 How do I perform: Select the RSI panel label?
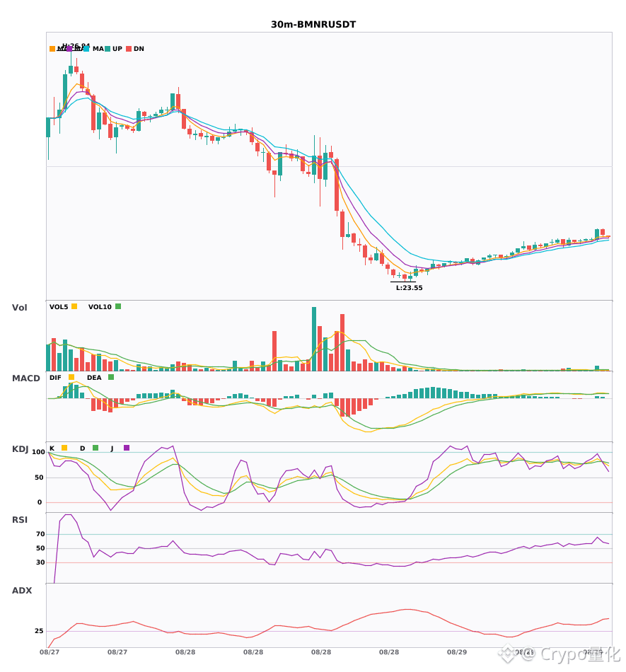click(20, 520)
